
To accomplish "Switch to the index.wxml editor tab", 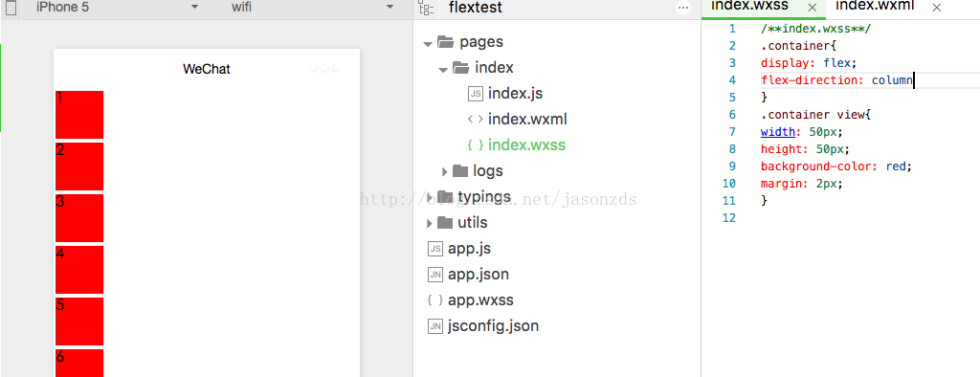I will 875,7.
